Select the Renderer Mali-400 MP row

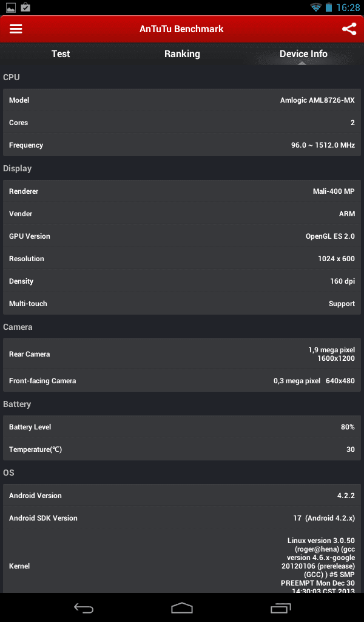tap(182, 191)
